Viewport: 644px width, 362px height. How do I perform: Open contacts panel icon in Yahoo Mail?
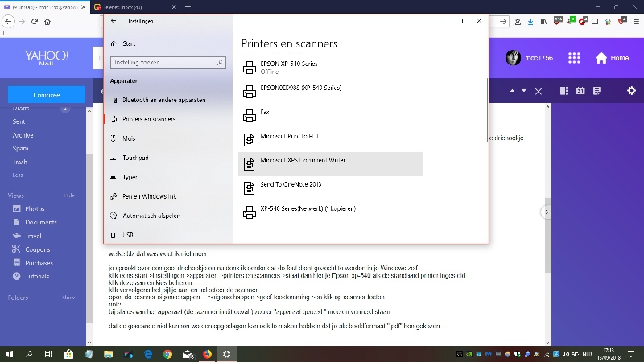(x=564, y=91)
